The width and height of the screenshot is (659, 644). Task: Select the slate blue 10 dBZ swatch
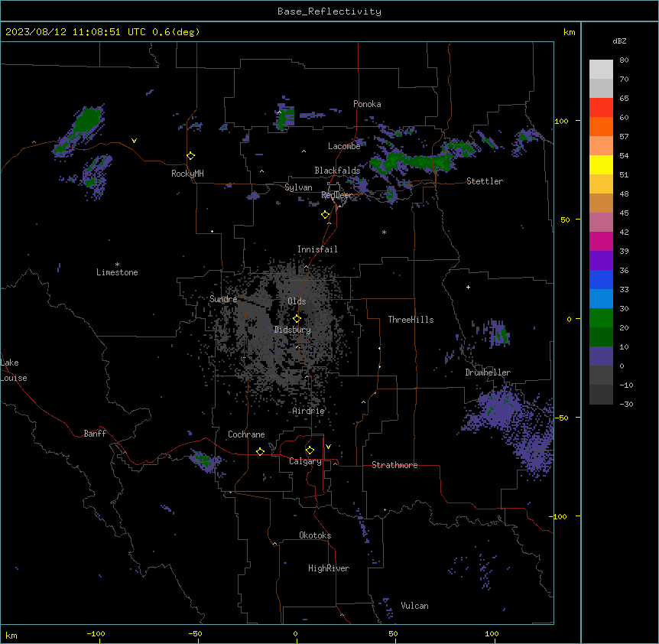601,356
